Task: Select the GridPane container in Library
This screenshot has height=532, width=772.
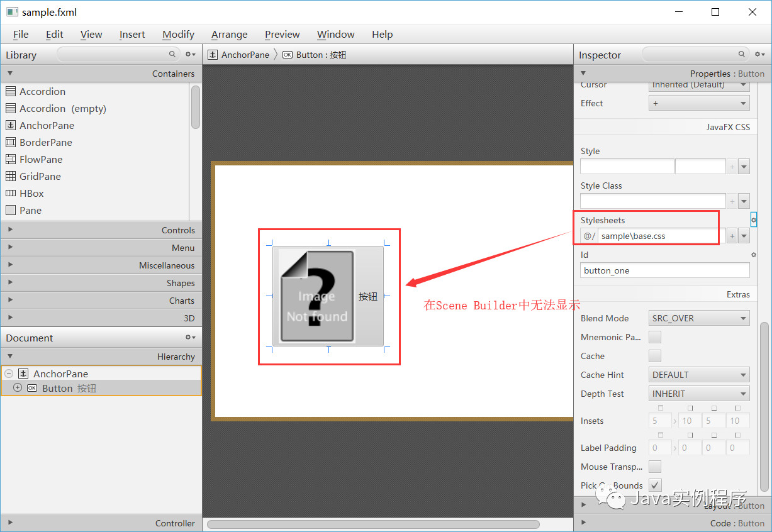Action: pyautogui.click(x=40, y=176)
